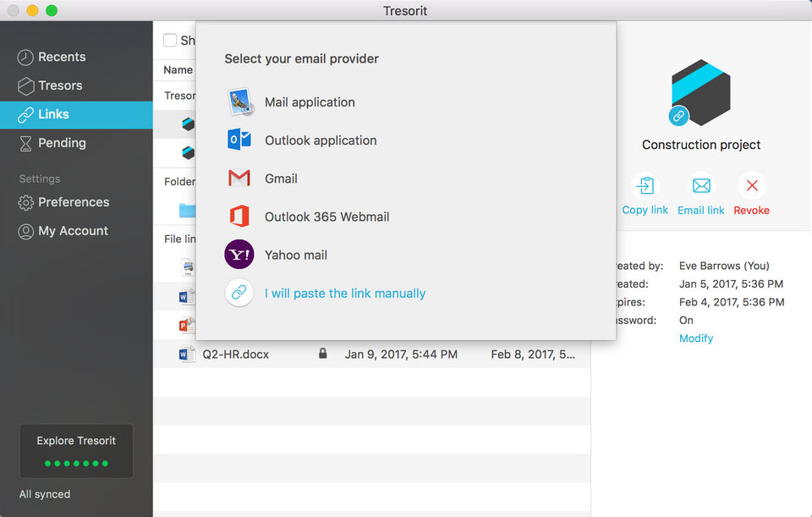Select the Yahoo mail text option
Screen dimensions: 812x517
[296, 255]
